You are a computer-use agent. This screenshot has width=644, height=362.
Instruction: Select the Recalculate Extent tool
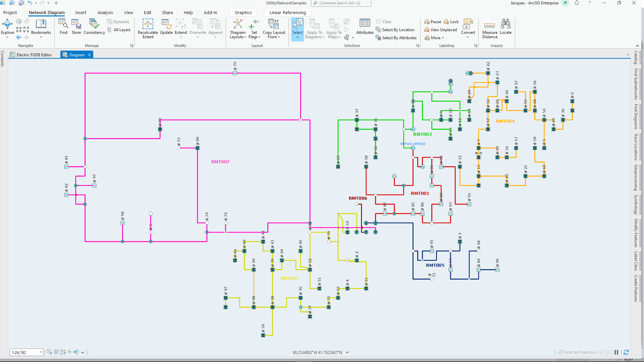pos(148,28)
